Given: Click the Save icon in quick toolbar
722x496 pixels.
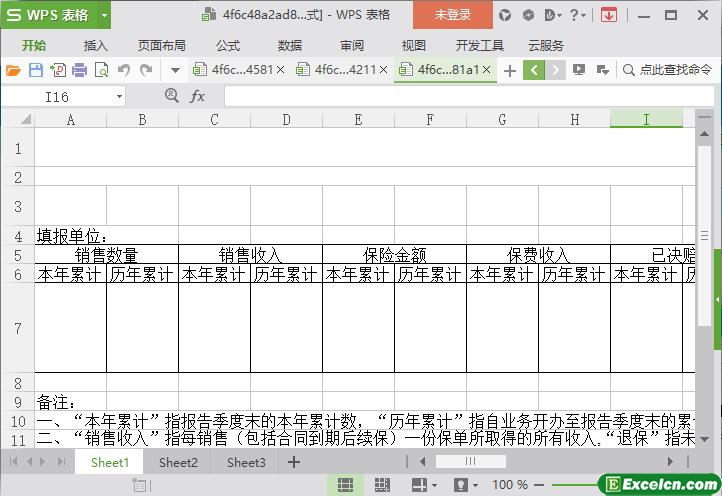Looking at the screenshot, I should [35, 70].
